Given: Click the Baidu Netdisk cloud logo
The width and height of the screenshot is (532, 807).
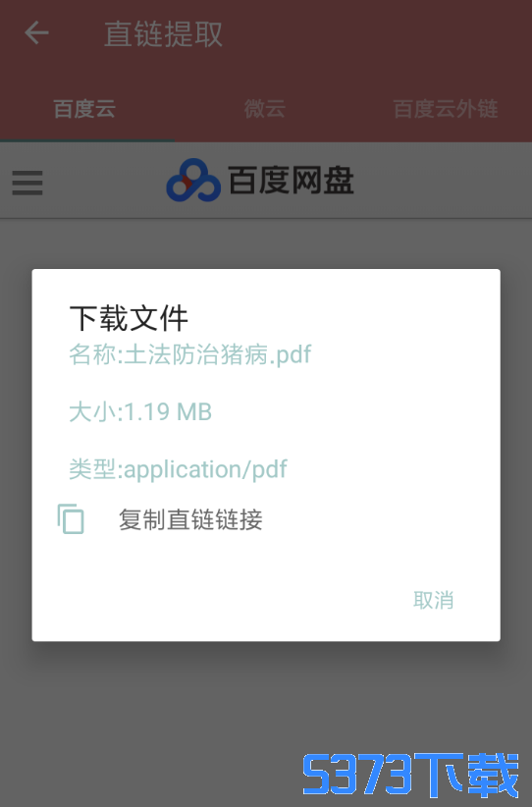Looking at the screenshot, I should [193, 180].
